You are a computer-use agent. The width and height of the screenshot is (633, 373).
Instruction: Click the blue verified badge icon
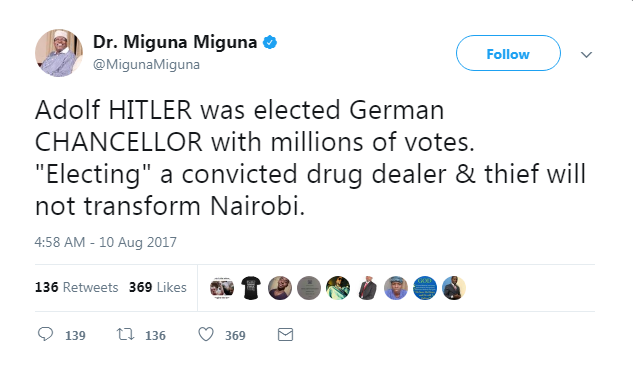click(x=270, y=42)
